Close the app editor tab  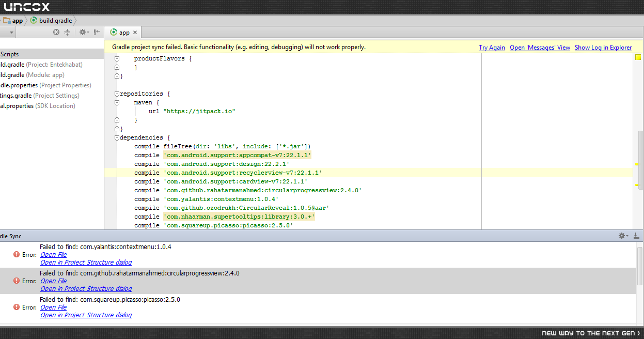135,32
